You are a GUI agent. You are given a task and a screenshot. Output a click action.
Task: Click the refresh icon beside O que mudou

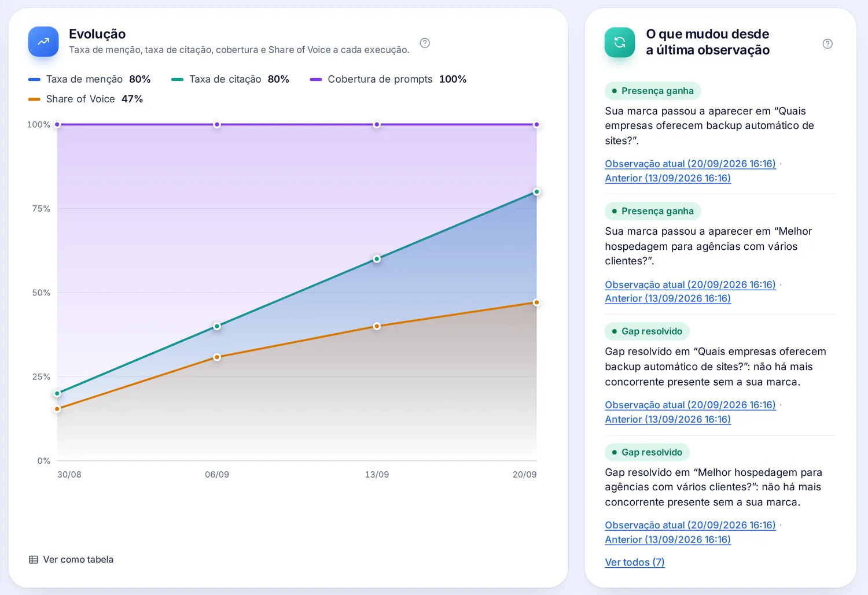(x=620, y=42)
